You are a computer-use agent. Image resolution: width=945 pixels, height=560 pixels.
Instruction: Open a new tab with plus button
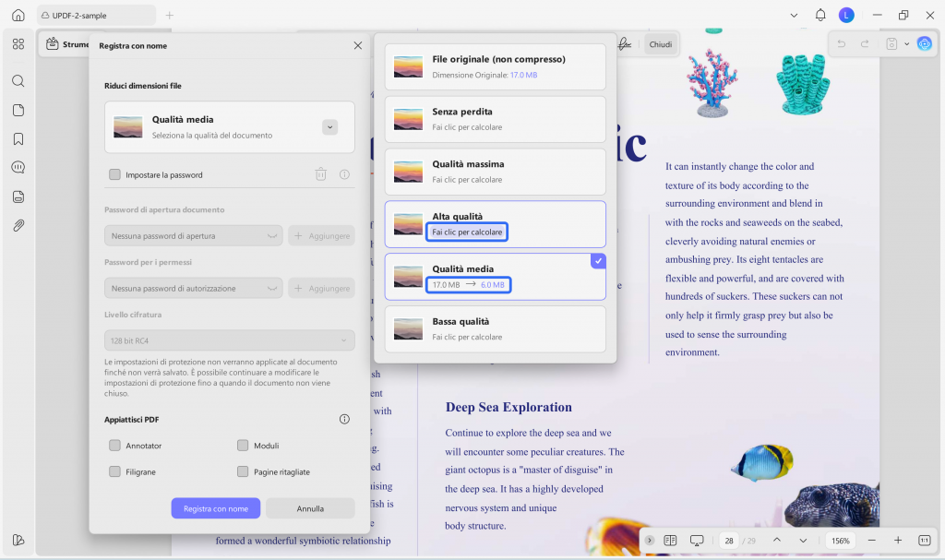[170, 15]
